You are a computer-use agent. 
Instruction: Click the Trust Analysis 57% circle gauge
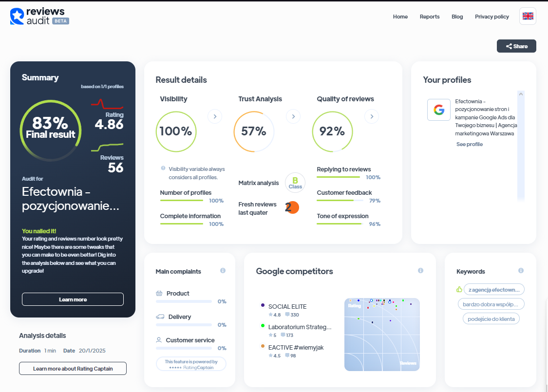click(x=254, y=131)
